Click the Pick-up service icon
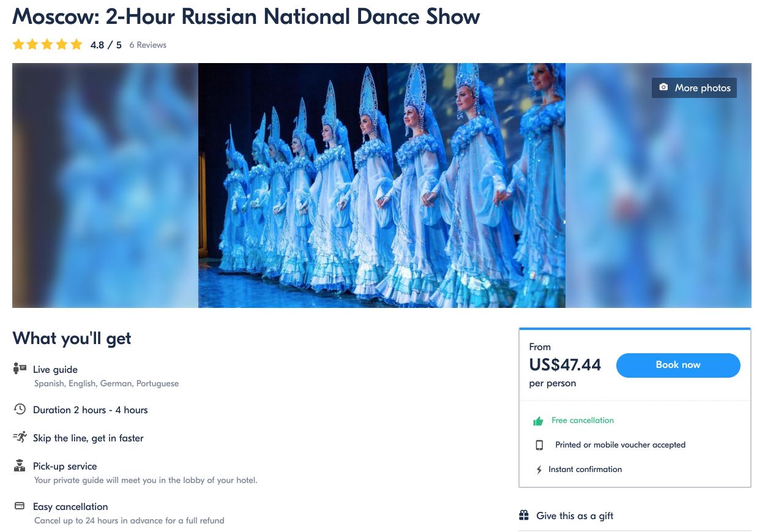The image size is (765, 532). (x=20, y=465)
